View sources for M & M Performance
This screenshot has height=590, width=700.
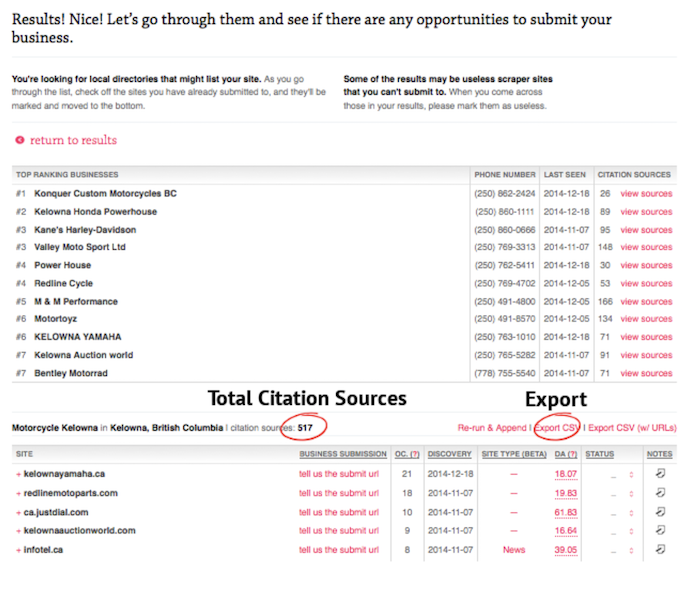point(646,302)
